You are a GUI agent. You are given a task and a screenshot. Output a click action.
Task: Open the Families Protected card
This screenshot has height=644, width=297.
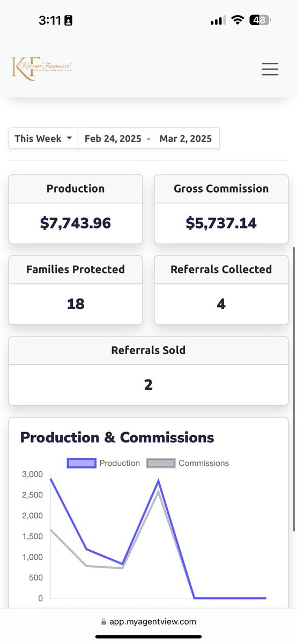[76, 290]
